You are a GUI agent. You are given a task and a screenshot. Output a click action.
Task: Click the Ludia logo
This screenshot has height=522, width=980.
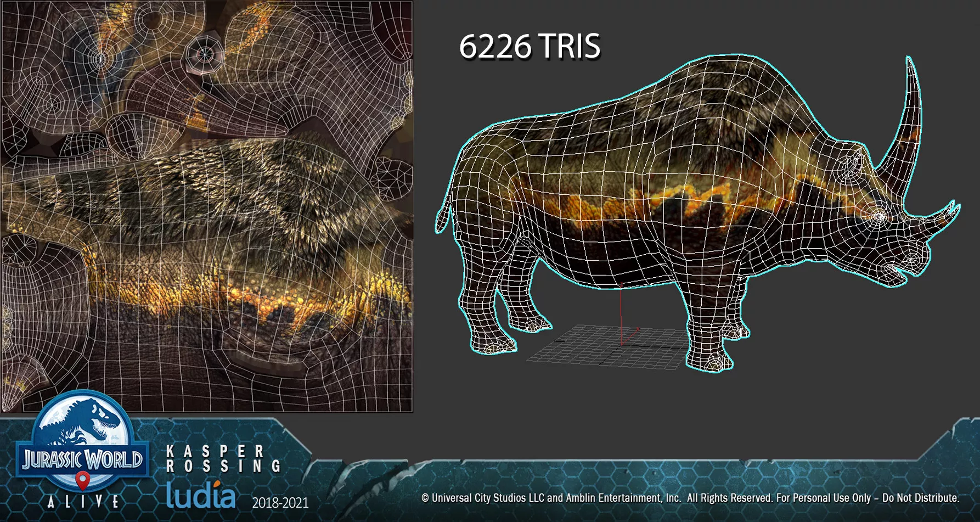(x=201, y=495)
